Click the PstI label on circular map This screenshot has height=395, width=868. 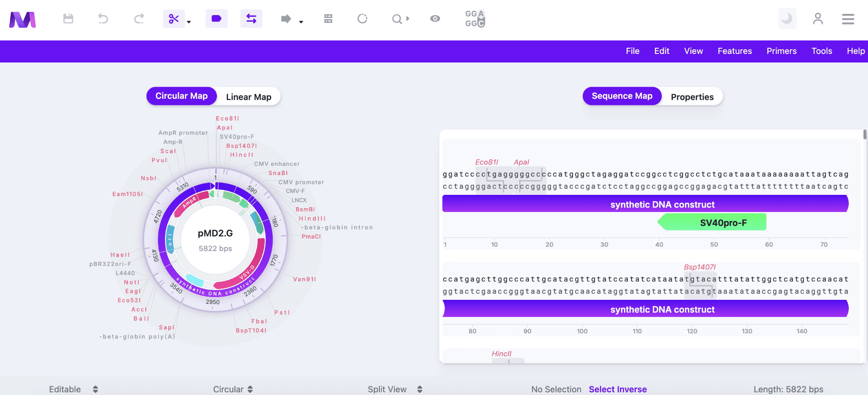coord(282,312)
